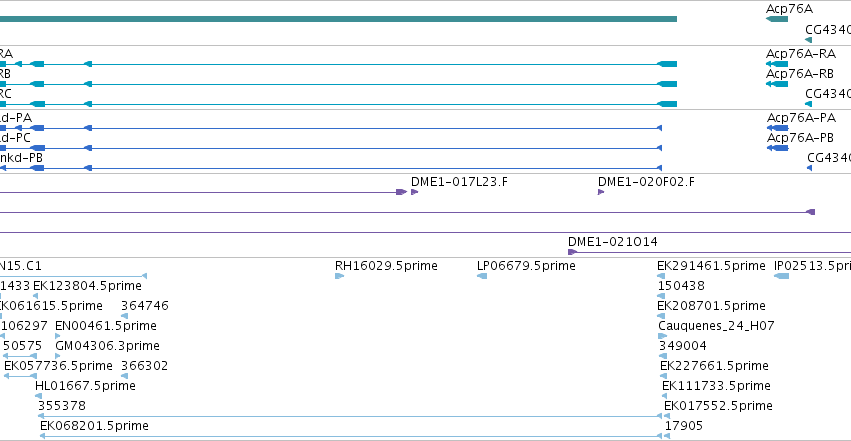Click the EK208701.5prime label
Screen dimensions: 851x441
click(x=711, y=306)
